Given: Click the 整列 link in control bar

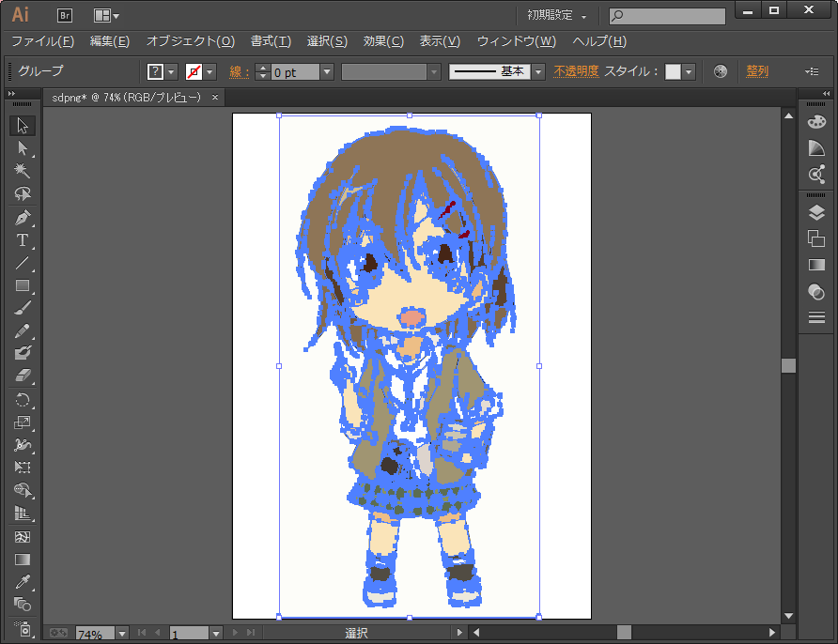Looking at the screenshot, I should 757,71.
